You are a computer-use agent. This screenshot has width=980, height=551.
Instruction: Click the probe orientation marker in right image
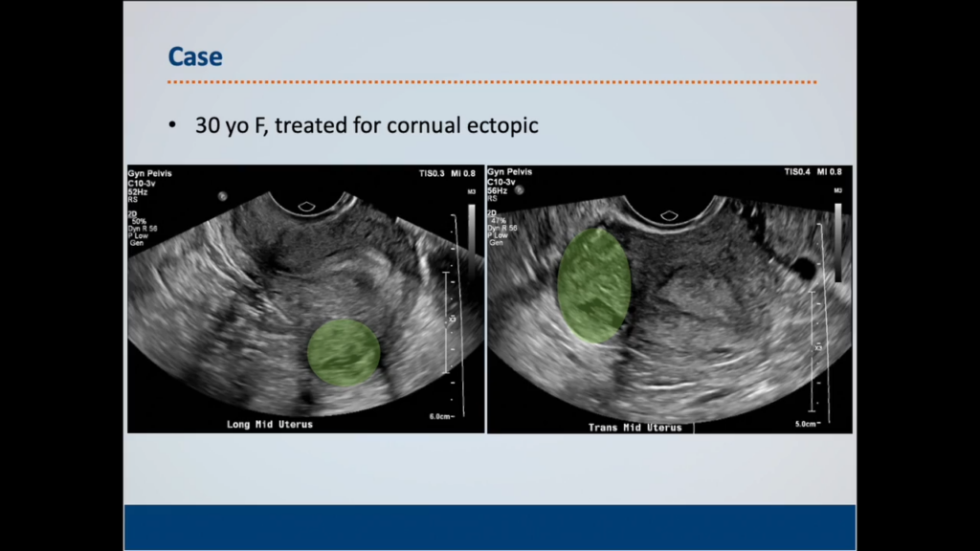coord(667,205)
